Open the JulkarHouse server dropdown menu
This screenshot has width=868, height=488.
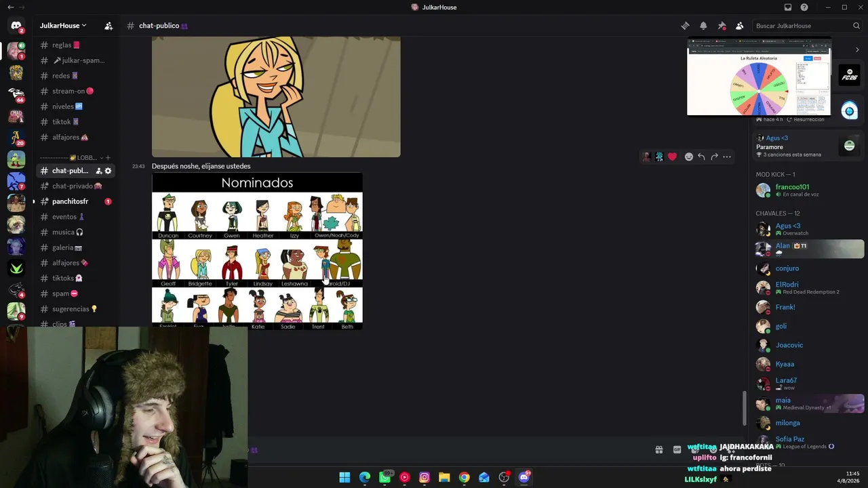click(x=63, y=26)
